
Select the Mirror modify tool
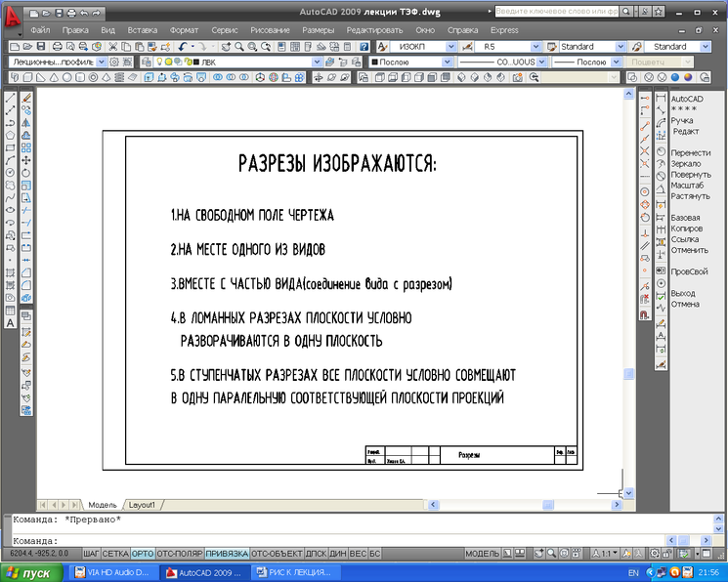tap(26, 123)
